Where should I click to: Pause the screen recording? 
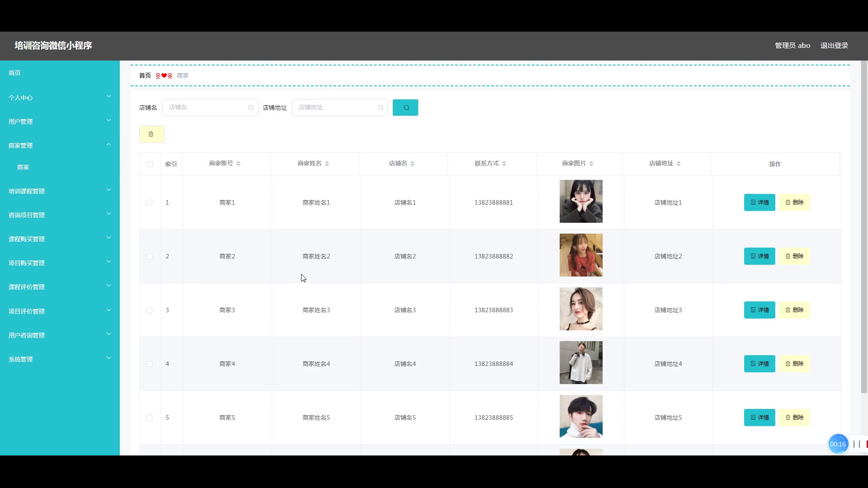[x=856, y=444]
